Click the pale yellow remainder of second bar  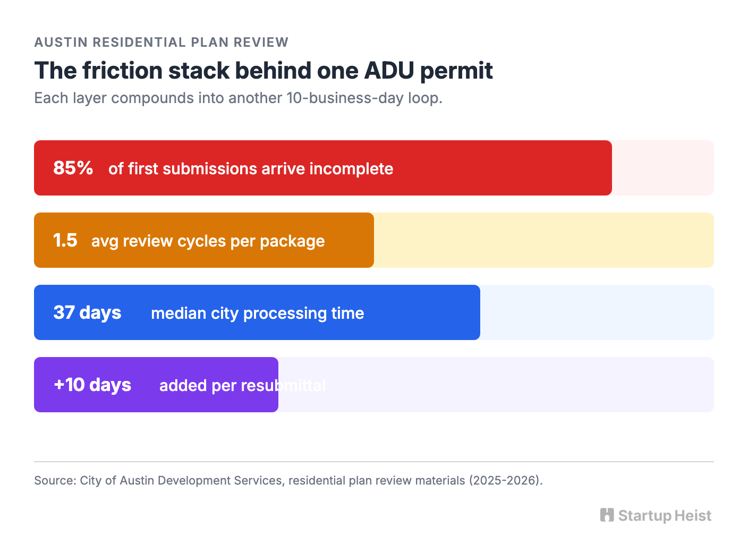click(x=544, y=240)
